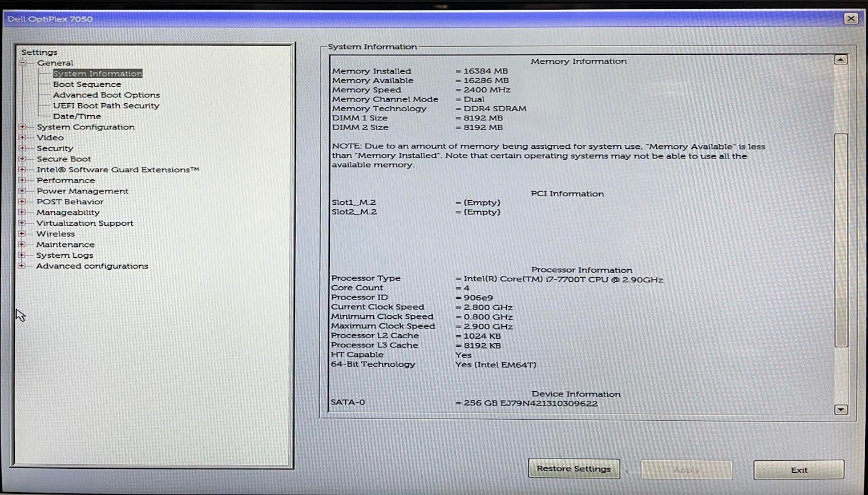Select the Manageability label
Image resolution: width=868 pixels, height=495 pixels.
pyautogui.click(x=68, y=213)
